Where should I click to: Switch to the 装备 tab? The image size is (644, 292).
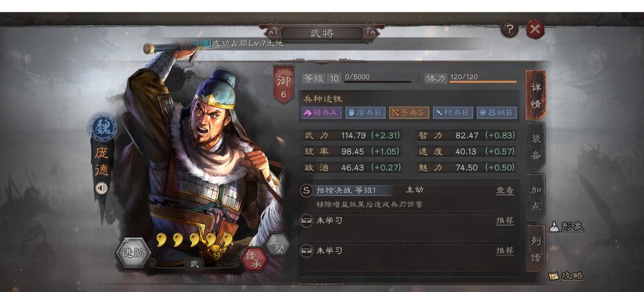pyautogui.click(x=535, y=147)
